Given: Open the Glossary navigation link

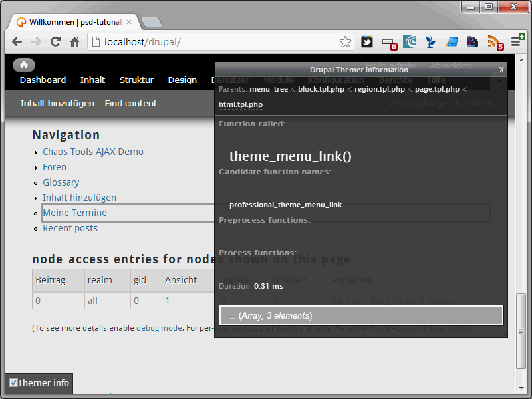Looking at the screenshot, I should point(61,182).
